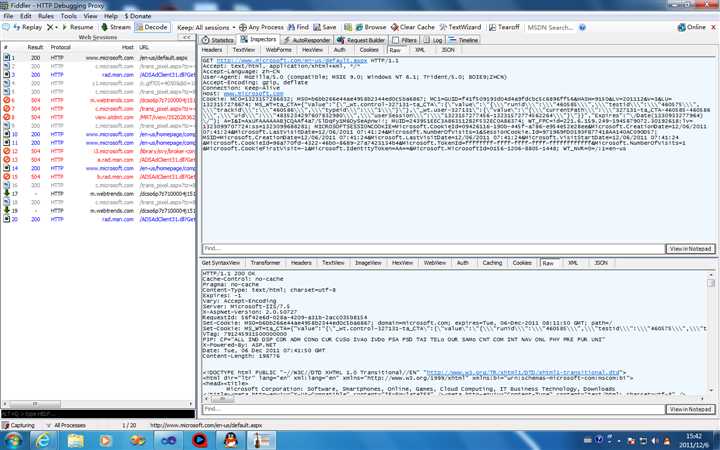This screenshot has width=720, height=450.
Task: Open Browse in the toolbar
Action: 371,28
